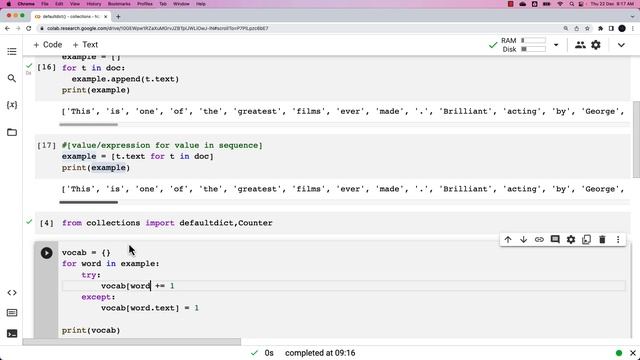This screenshot has width=640, height=360.
Task: Copy link to the selected cell
Action: click(x=539, y=240)
